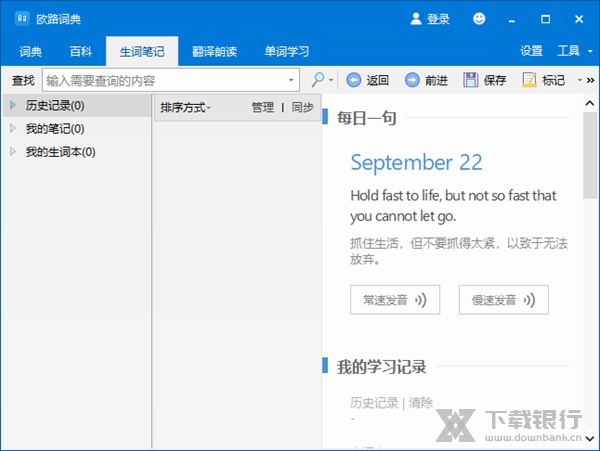Viewport: 600px width, 451px height.
Task: Expand the 我的生词本(0) tree node
Action: tap(13, 151)
